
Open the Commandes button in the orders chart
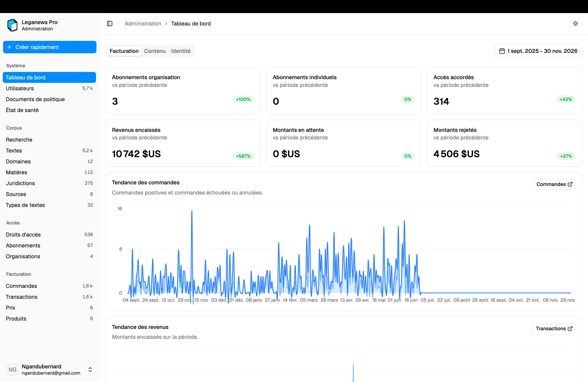[554, 184]
